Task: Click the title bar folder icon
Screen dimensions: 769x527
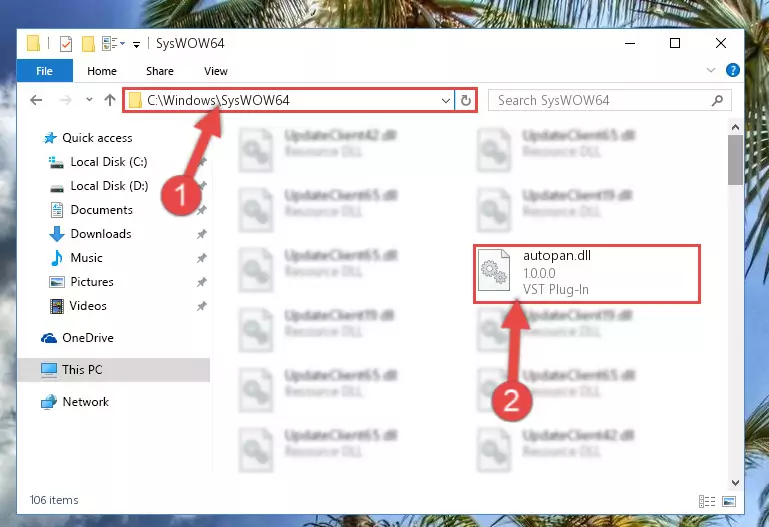Action: coord(34,43)
